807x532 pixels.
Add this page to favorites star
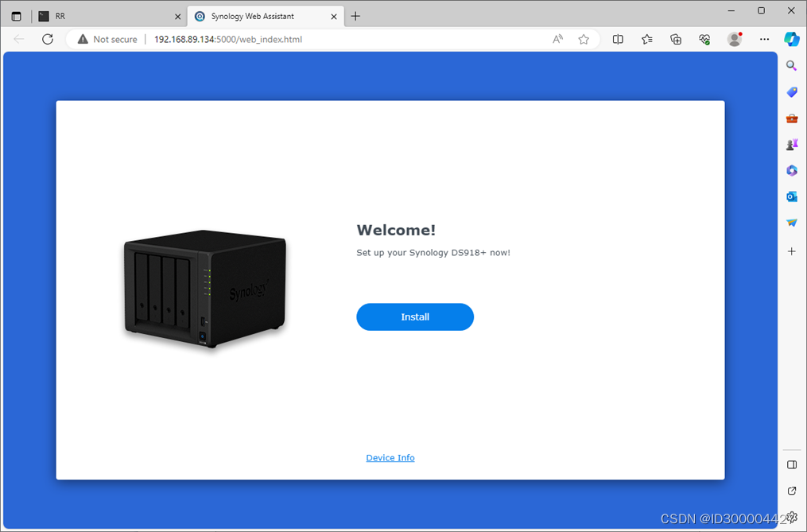tap(583, 39)
